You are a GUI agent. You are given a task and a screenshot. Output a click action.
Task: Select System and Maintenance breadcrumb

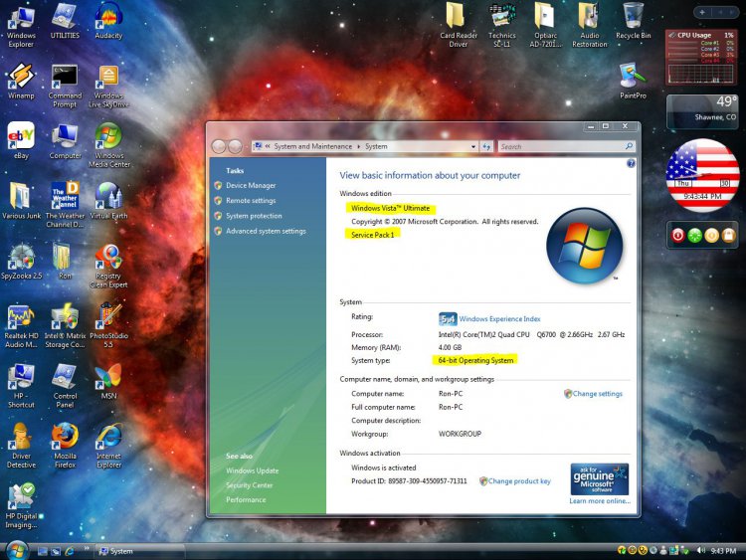312,146
